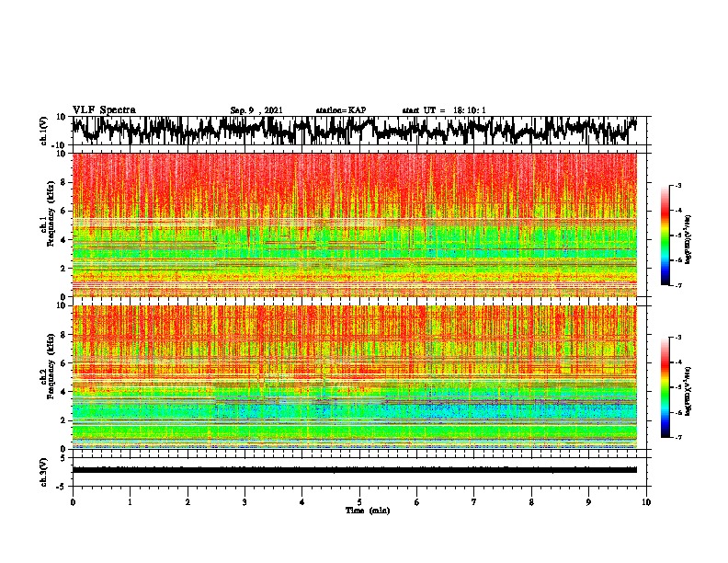Click the "VLF Spectra" plot title

104,110
